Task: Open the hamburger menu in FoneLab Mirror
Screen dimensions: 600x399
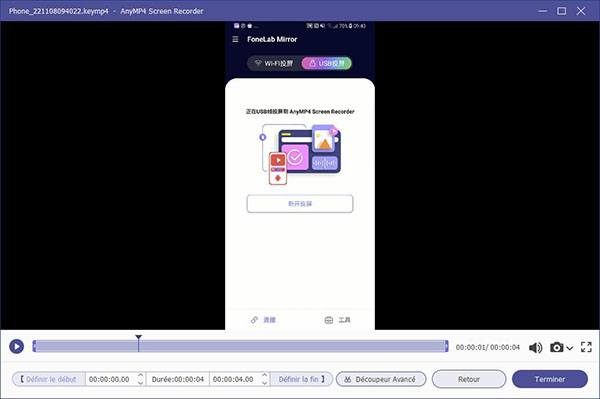Action: (235, 39)
